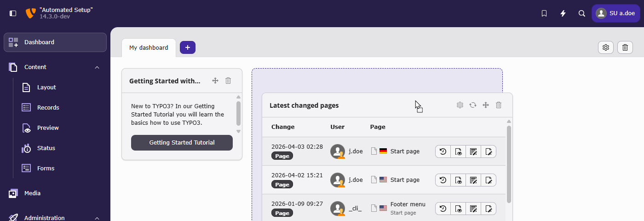This screenshot has height=221, width=644.
Task: Remove the Getting Started widget
Action: tap(228, 81)
